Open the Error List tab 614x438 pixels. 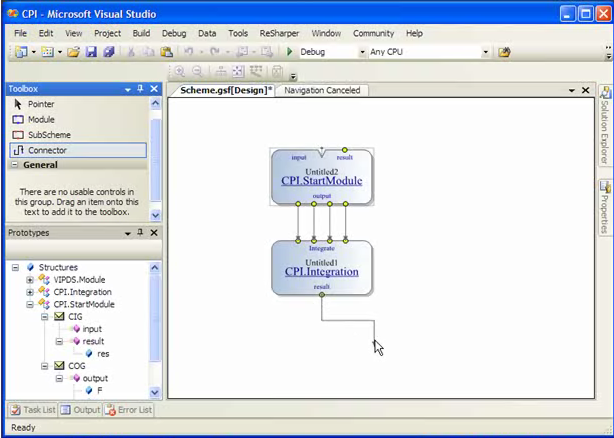[x=130, y=409]
